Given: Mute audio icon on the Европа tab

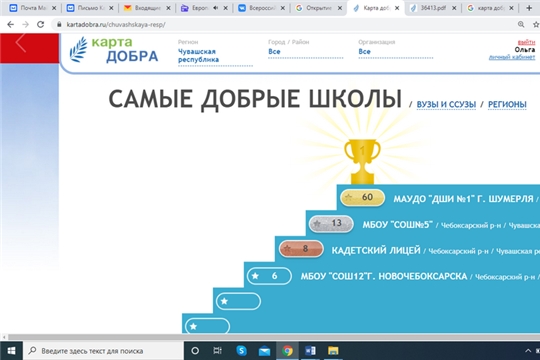Looking at the screenshot, I should [216, 8].
